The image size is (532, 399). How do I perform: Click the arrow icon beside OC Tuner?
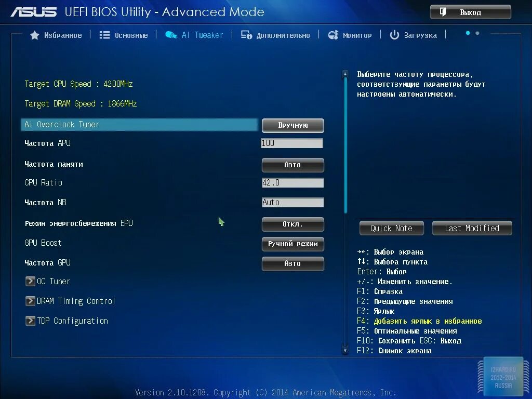pyautogui.click(x=30, y=281)
